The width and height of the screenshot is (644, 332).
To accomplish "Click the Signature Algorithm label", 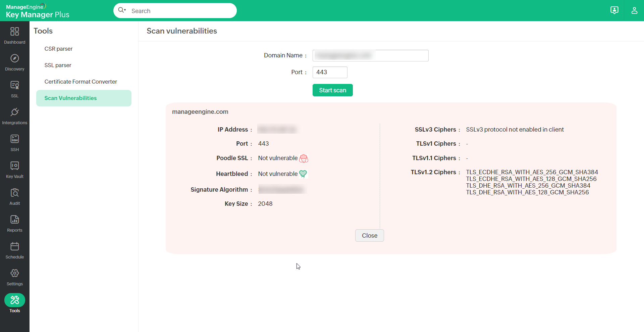I will click(x=219, y=190).
